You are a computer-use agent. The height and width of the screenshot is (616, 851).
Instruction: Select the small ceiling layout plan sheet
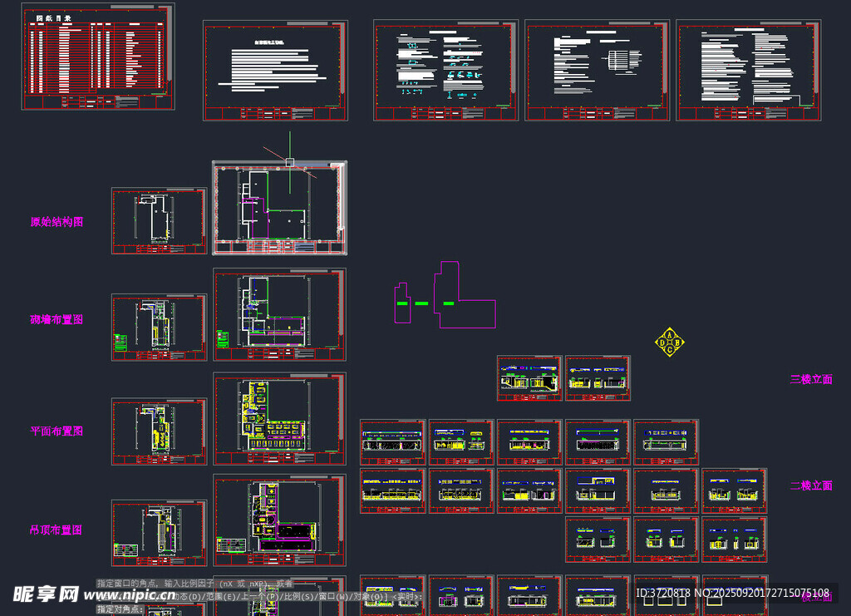(x=159, y=534)
